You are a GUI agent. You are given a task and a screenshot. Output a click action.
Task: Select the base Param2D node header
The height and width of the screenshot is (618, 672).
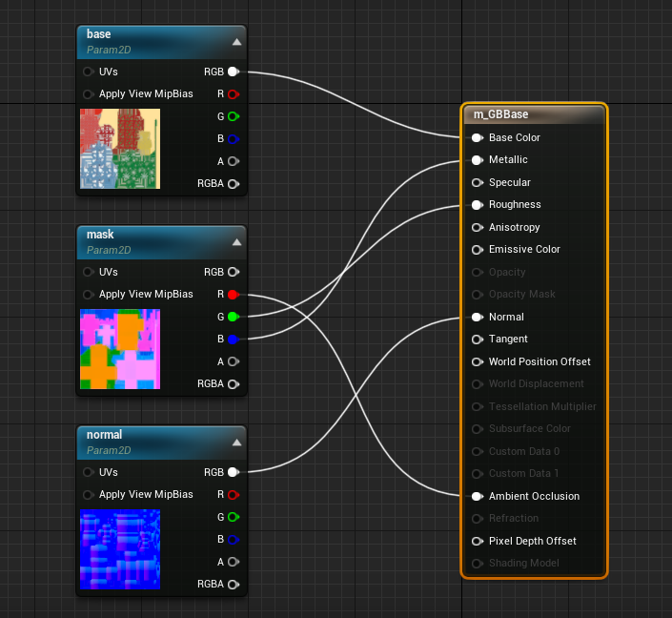click(162, 42)
